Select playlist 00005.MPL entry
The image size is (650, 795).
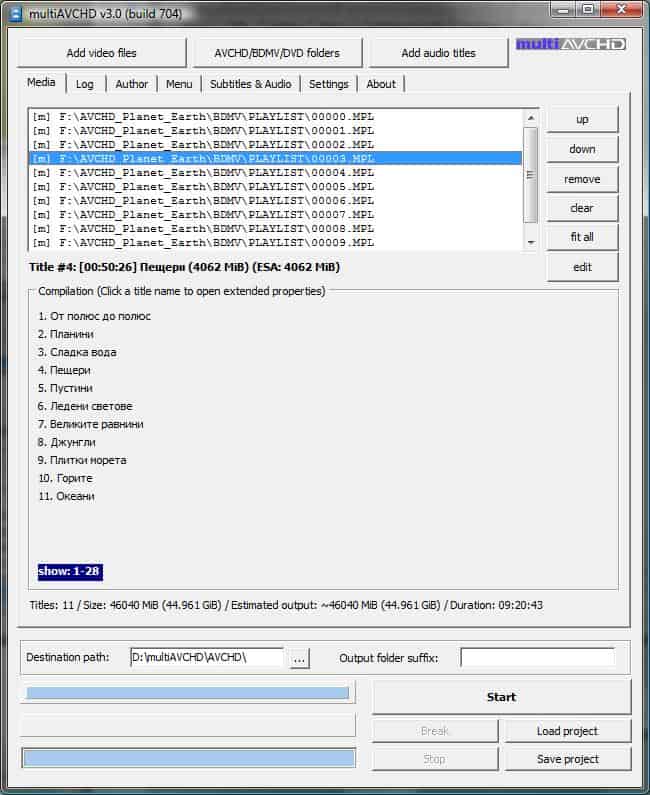click(x=275, y=187)
